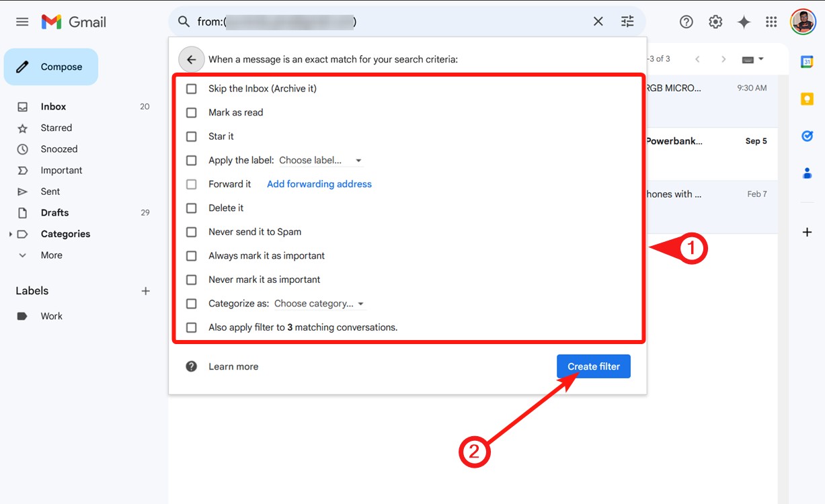This screenshot has width=825, height=504.
Task: Click the Create filter button
Action: [x=594, y=366]
